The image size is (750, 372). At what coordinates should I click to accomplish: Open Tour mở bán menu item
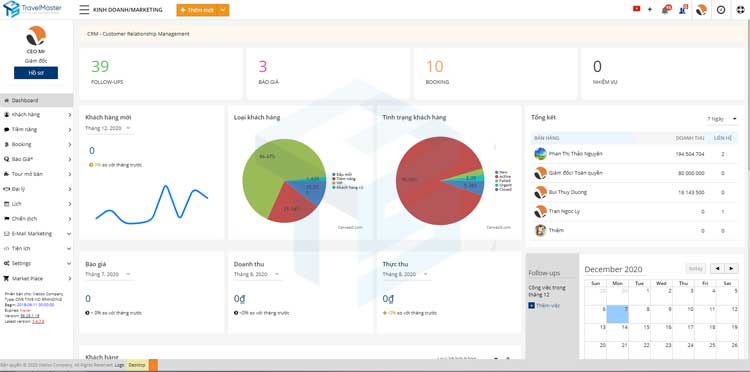(36, 174)
